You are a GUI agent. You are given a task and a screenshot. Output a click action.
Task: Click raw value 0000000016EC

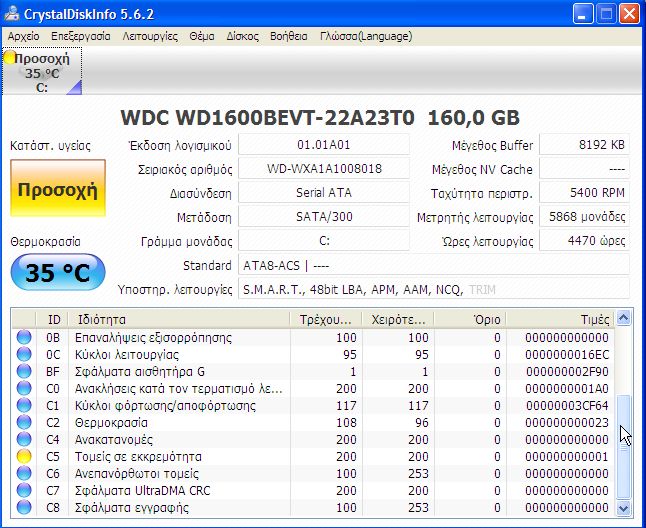coord(567,355)
